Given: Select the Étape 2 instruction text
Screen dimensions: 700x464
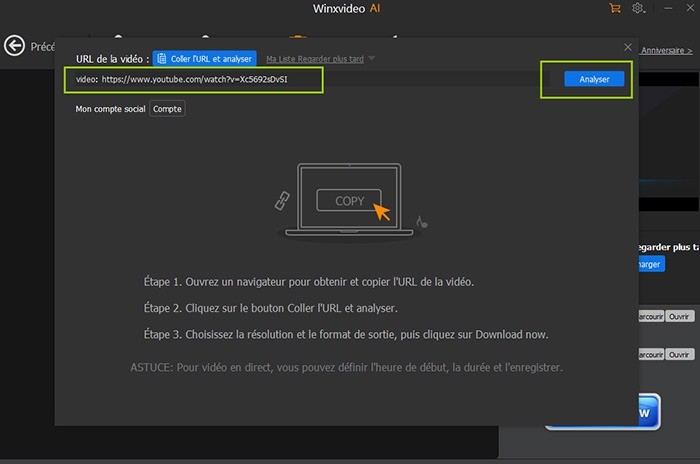Looking at the screenshot, I should tap(271, 308).
